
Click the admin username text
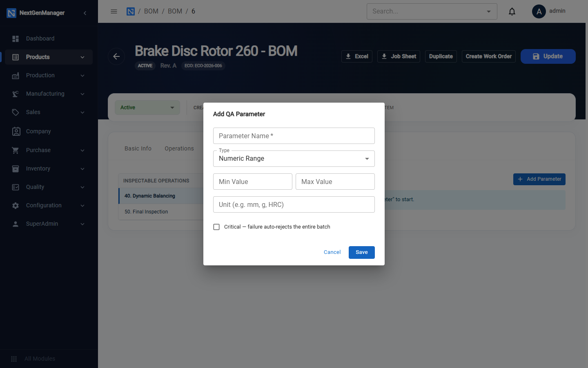[557, 11]
